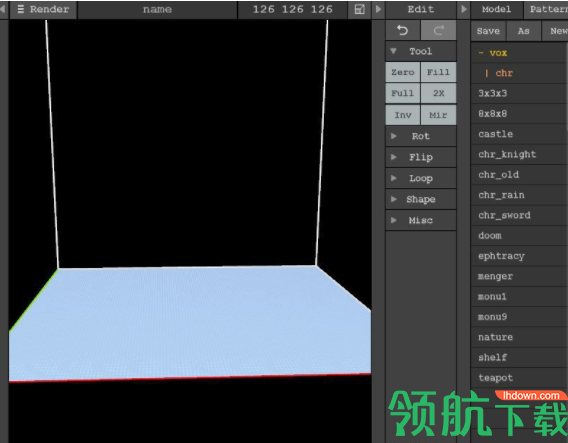This screenshot has height=443, width=568.
Task: Select the chr_old model
Action: point(518,175)
